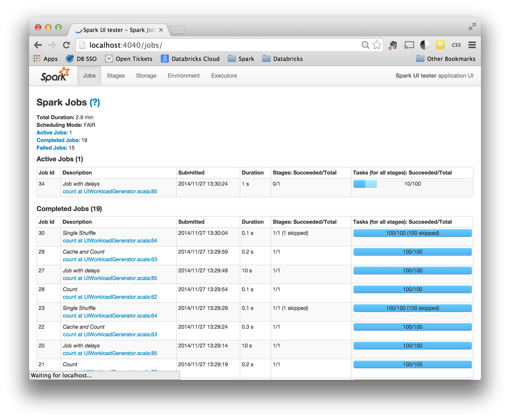This screenshot has height=420, width=510.
Task: Click job 30 progress bar 100/100 (100 skipped)
Action: click(x=413, y=233)
